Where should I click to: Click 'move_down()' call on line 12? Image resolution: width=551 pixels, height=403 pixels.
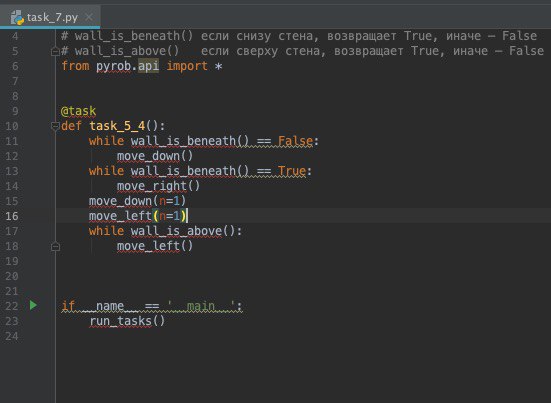155,156
